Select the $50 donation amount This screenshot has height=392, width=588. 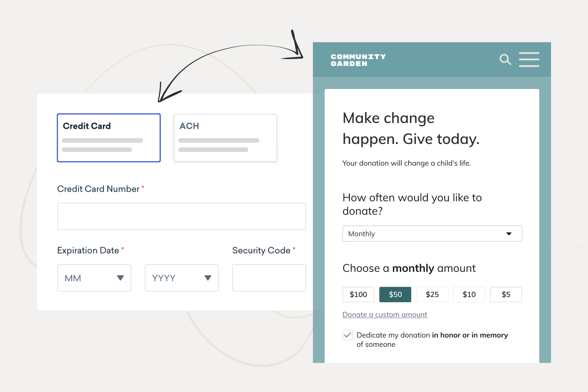[x=395, y=294]
